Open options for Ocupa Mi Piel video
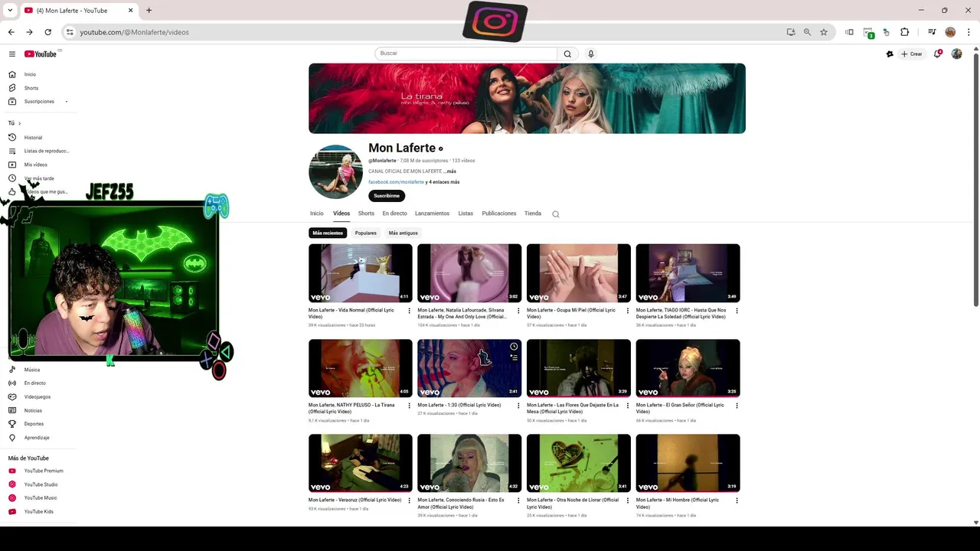The image size is (980, 551). [x=628, y=311]
